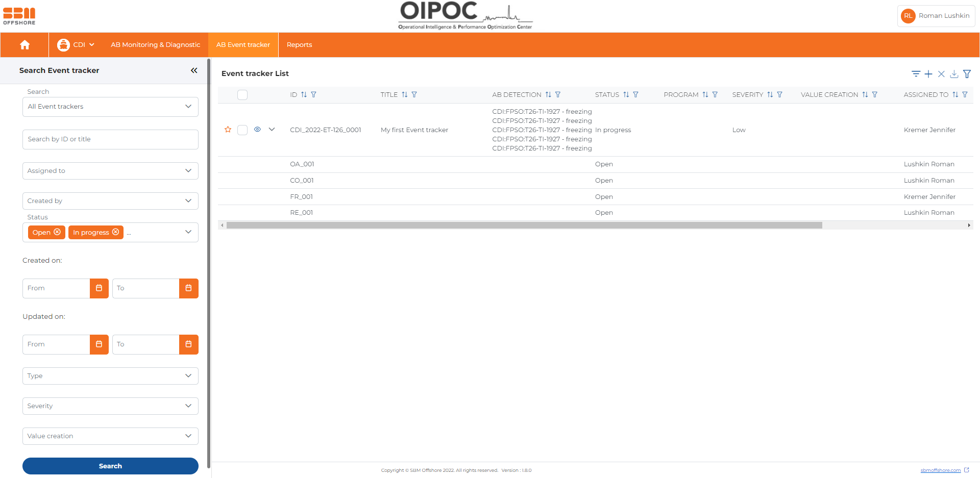
Task: Star the CDI_2022-ET-126_0001 event tracker
Action: [228, 130]
